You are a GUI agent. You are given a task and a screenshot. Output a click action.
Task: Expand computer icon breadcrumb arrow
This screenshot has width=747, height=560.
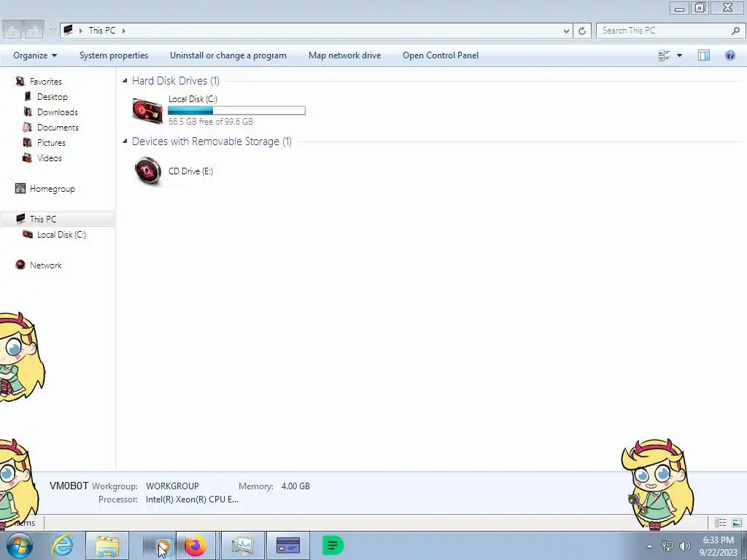coord(81,31)
